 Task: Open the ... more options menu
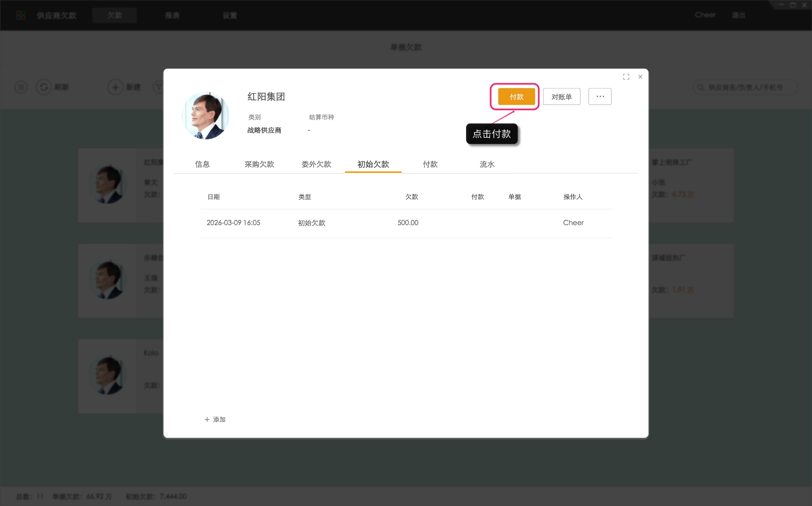(600, 96)
